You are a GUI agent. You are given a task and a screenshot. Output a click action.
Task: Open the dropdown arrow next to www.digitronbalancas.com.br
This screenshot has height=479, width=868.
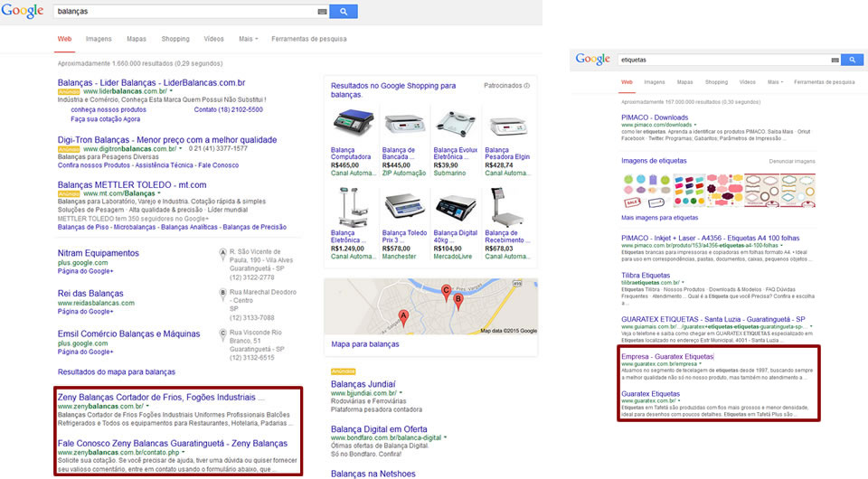[x=181, y=149]
